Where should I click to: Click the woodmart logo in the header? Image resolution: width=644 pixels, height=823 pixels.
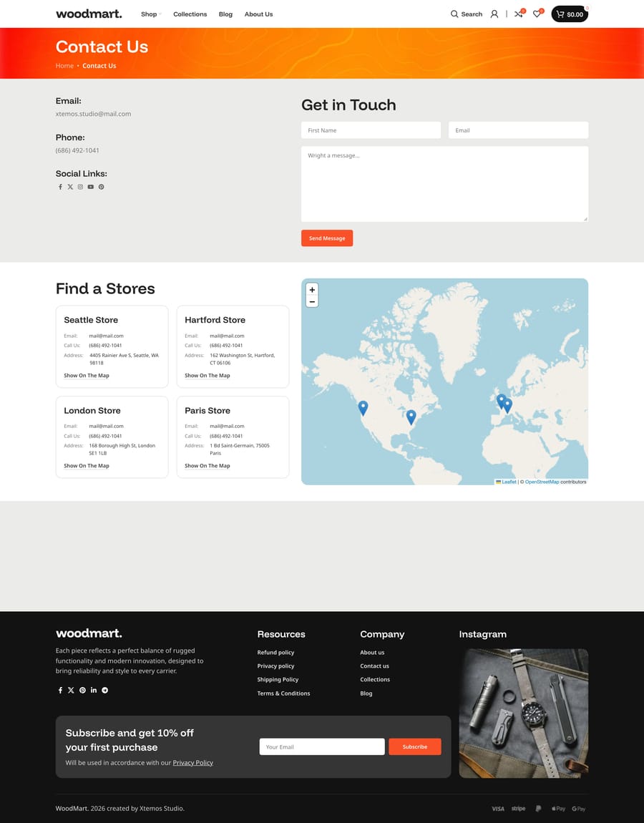pyautogui.click(x=89, y=14)
